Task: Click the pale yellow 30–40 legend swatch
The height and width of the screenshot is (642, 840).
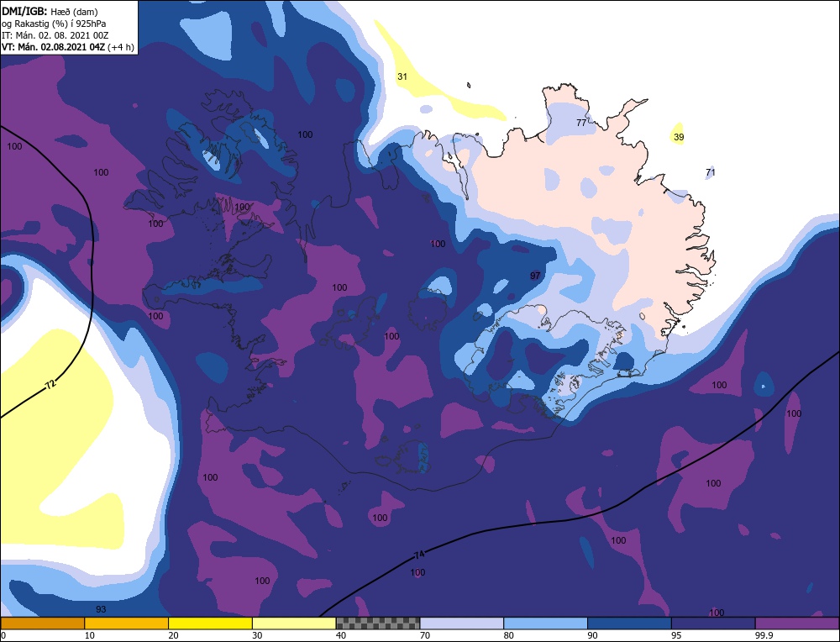Action: [294, 624]
